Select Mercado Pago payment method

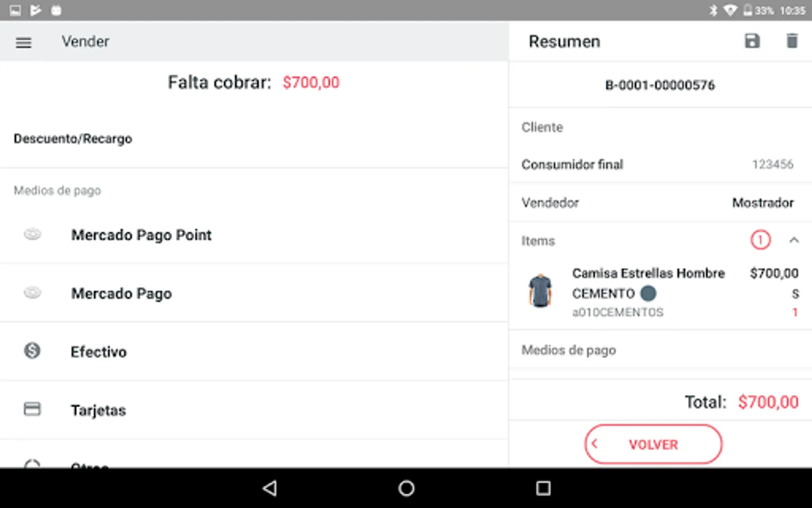tap(122, 294)
